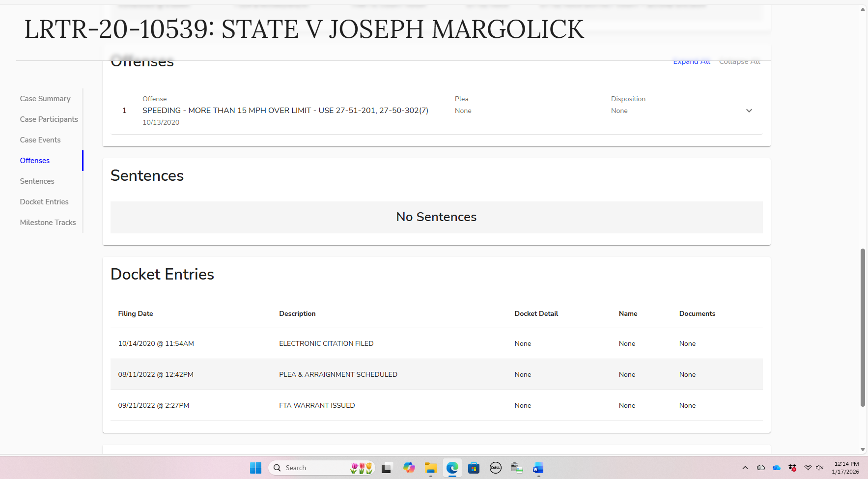Screen dimensions: 868x479
Task: Go to Case Summary section
Action: [45, 99]
